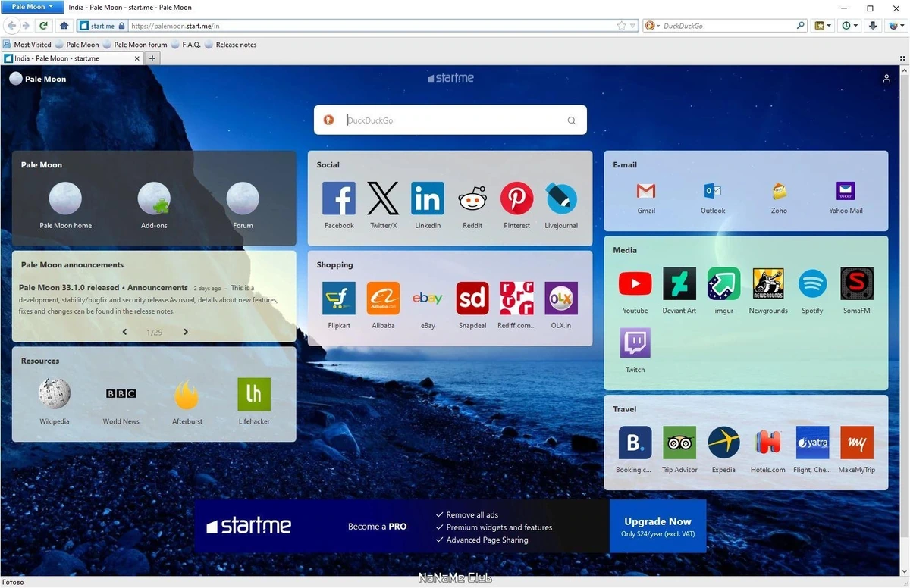Reload the current page
The height and width of the screenshot is (588, 910).
44,26
